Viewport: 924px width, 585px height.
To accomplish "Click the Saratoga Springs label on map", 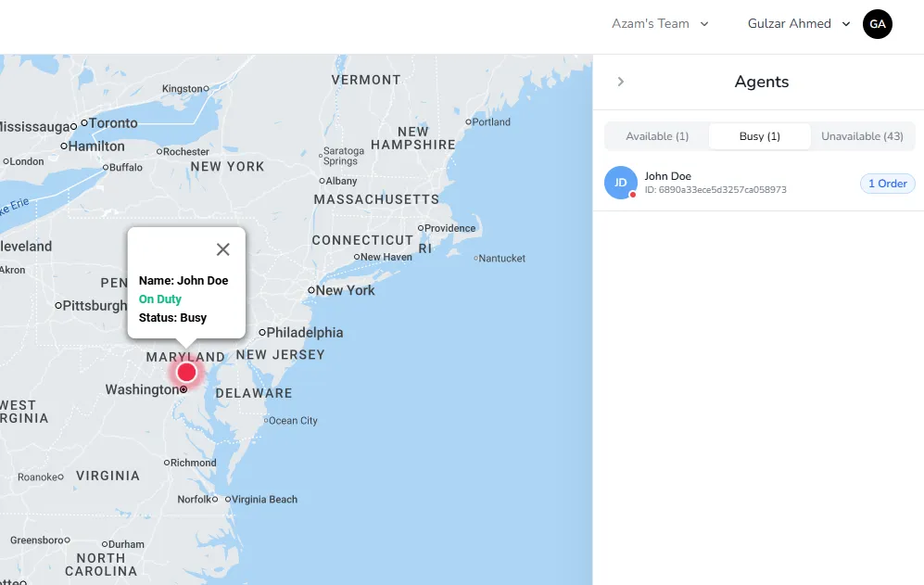I will tap(344, 156).
